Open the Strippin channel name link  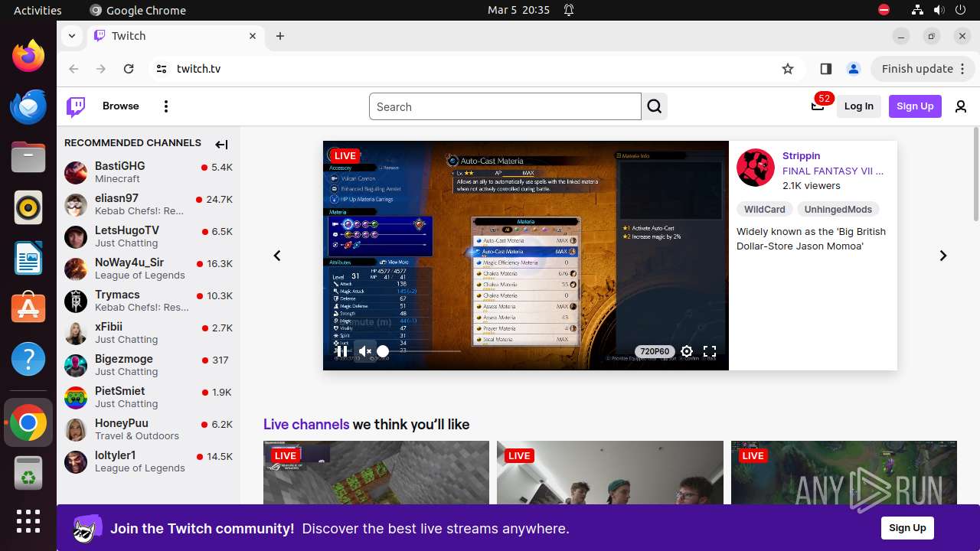coord(801,155)
